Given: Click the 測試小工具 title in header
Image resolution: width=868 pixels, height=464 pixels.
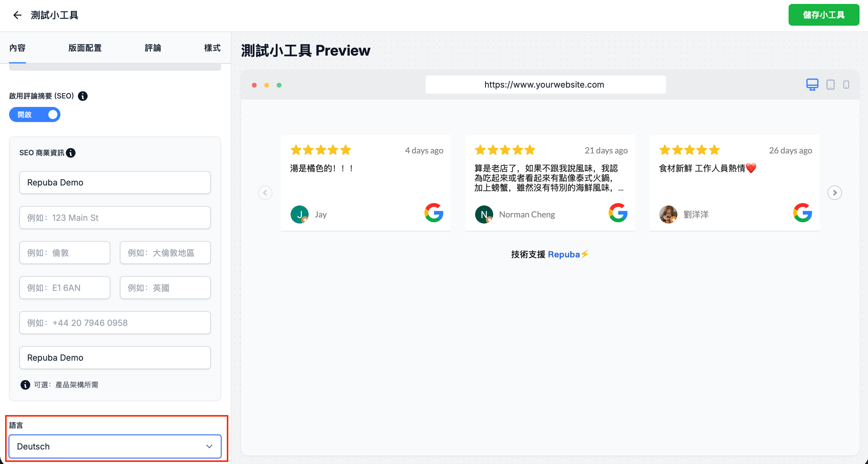Looking at the screenshot, I should [x=55, y=15].
